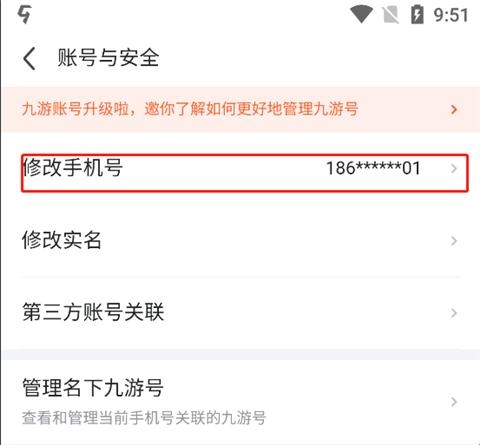Tap the 9:51 clock in status bar
Viewport: 480px width, 445px height.
(x=451, y=15)
